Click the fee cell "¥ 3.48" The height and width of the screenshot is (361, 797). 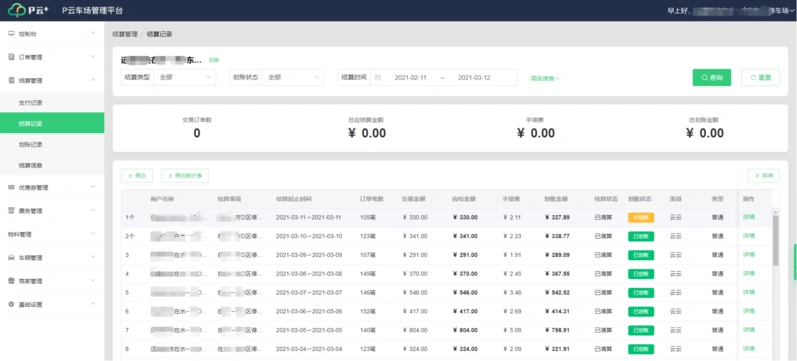[512, 292]
